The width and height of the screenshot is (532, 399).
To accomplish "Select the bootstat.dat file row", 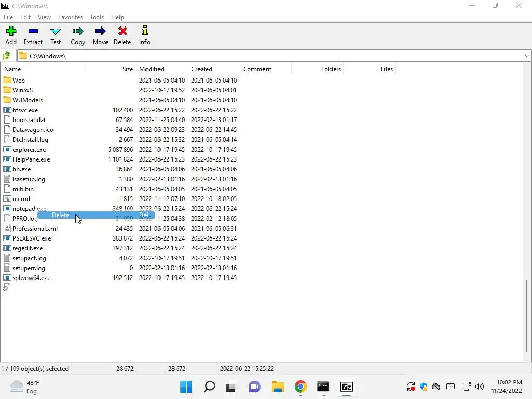I will click(x=120, y=120).
